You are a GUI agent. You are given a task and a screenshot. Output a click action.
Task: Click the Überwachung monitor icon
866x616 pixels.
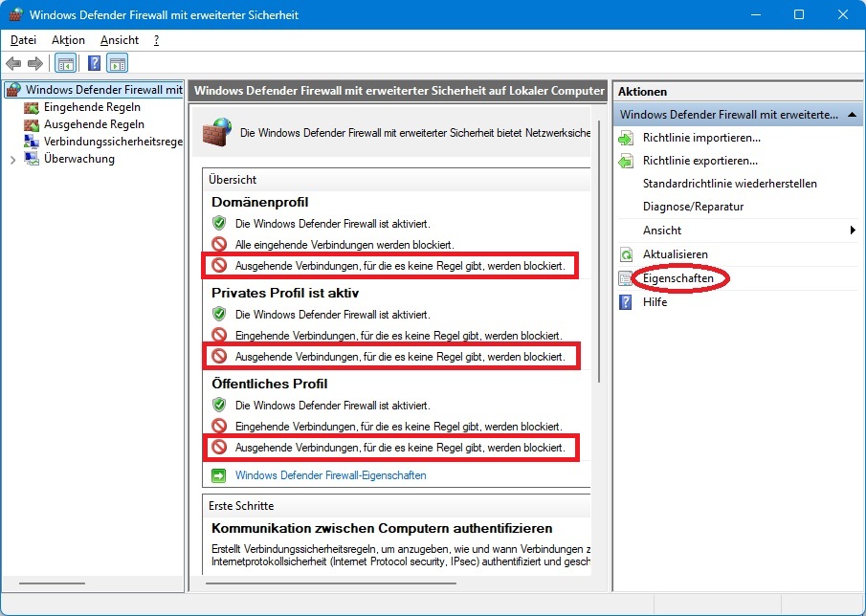point(32,159)
